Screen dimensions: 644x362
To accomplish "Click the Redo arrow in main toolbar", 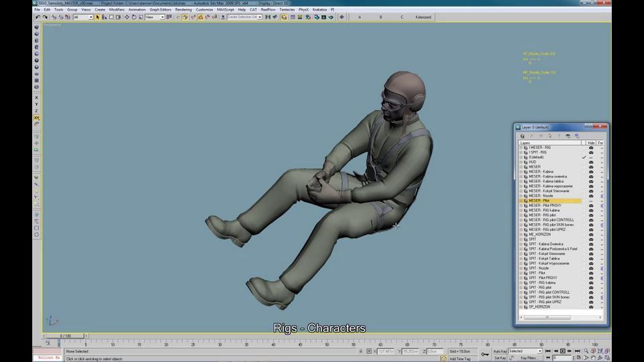I will click(45, 17).
